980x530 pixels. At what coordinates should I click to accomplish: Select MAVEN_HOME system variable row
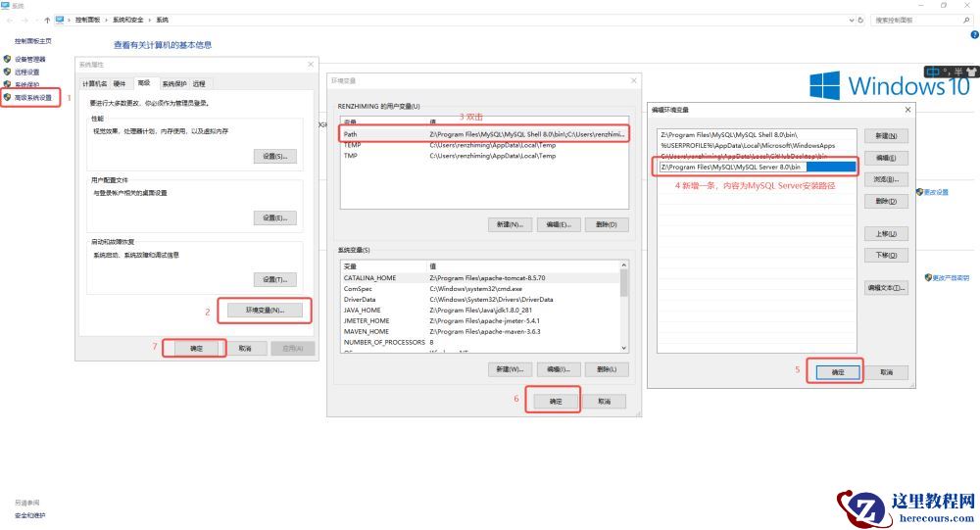480,332
